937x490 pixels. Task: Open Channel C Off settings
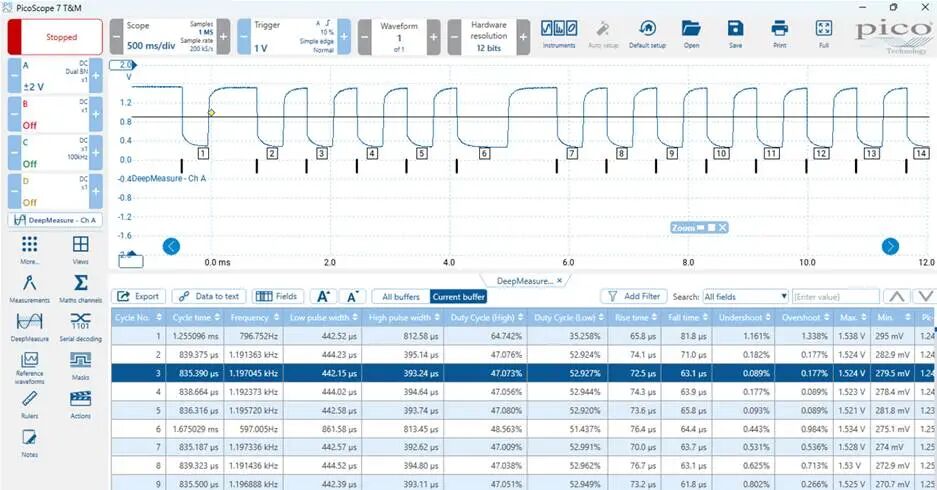click(x=55, y=153)
